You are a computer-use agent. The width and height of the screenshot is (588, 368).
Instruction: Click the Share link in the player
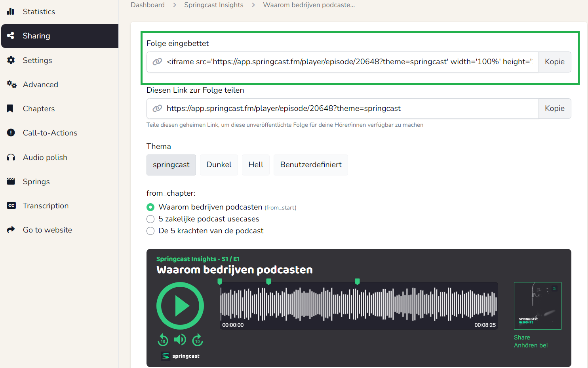(522, 337)
